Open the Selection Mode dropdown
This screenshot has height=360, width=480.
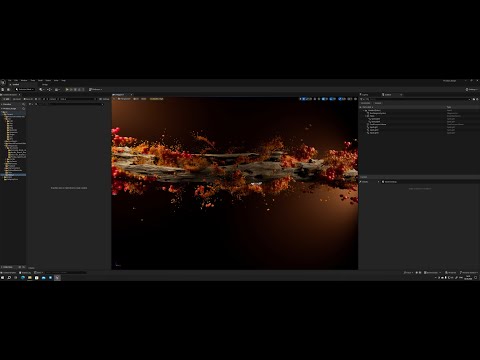click(25, 89)
